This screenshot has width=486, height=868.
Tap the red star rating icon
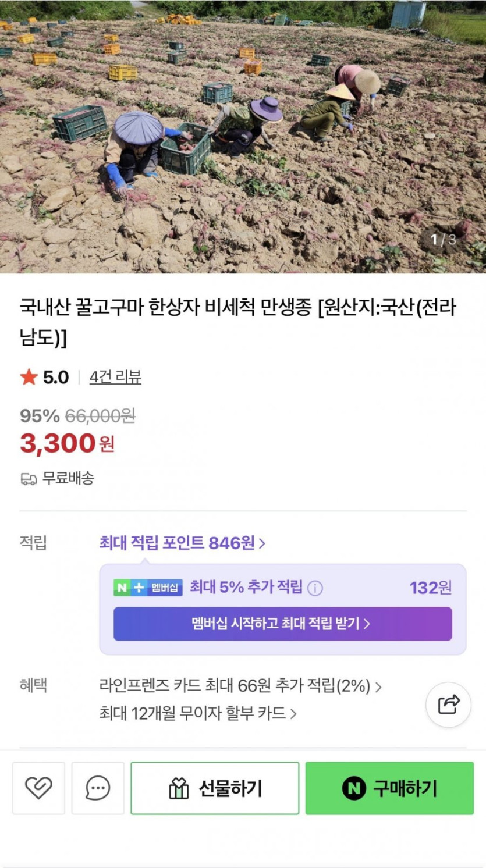tap(29, 377)
